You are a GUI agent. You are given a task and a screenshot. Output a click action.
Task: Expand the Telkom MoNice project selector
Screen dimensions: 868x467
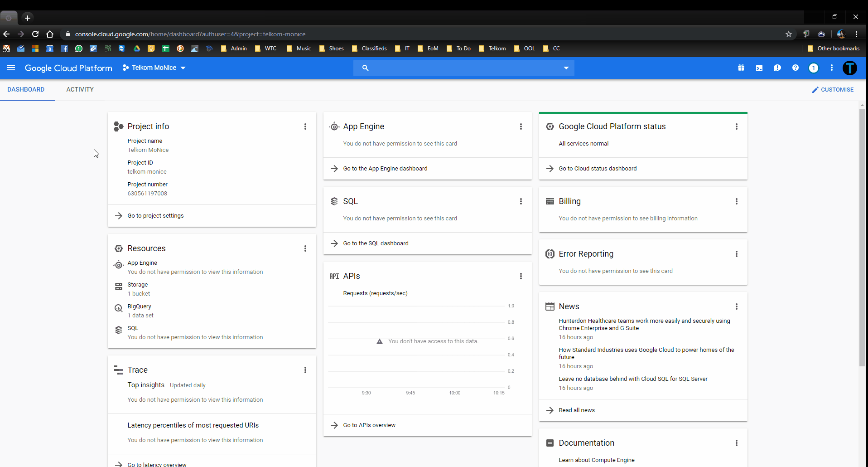click(x=154, y=68)
